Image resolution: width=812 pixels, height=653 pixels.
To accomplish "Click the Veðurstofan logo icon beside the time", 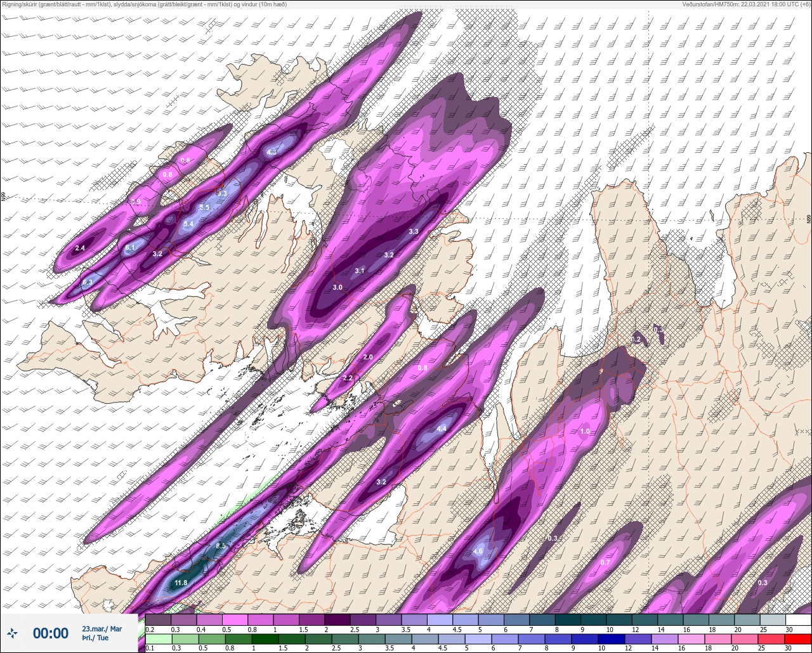I will click(13, 633).
